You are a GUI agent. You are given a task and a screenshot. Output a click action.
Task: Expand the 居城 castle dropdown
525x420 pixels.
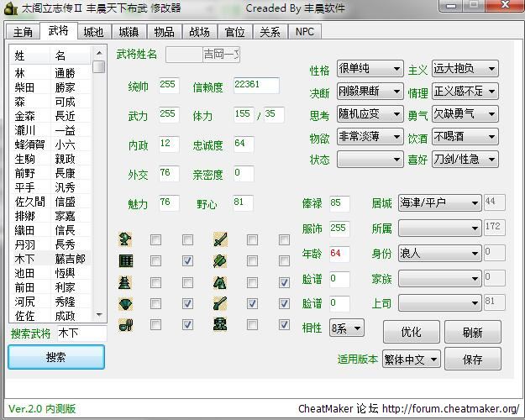[475, 202]
